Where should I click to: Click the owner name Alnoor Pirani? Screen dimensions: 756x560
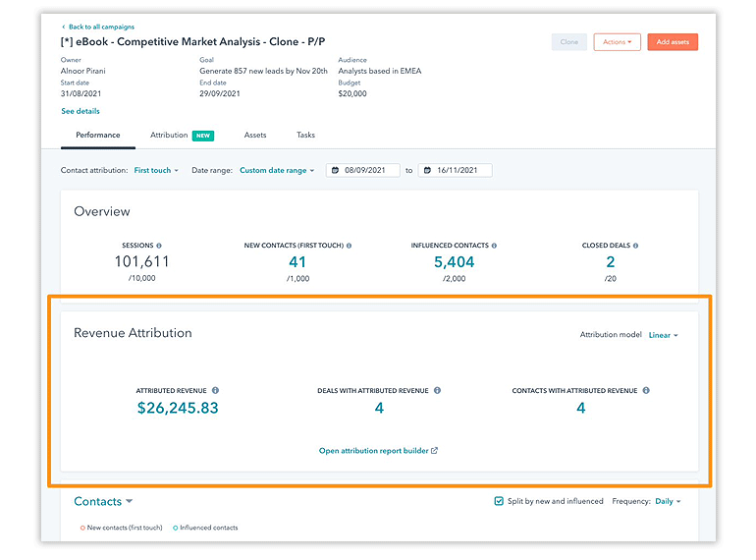[82, 71]
